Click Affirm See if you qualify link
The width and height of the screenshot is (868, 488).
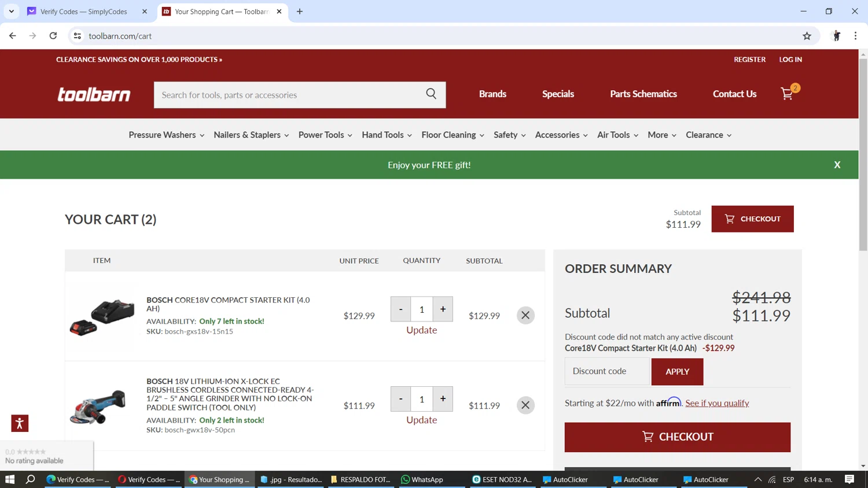point(717,403)
